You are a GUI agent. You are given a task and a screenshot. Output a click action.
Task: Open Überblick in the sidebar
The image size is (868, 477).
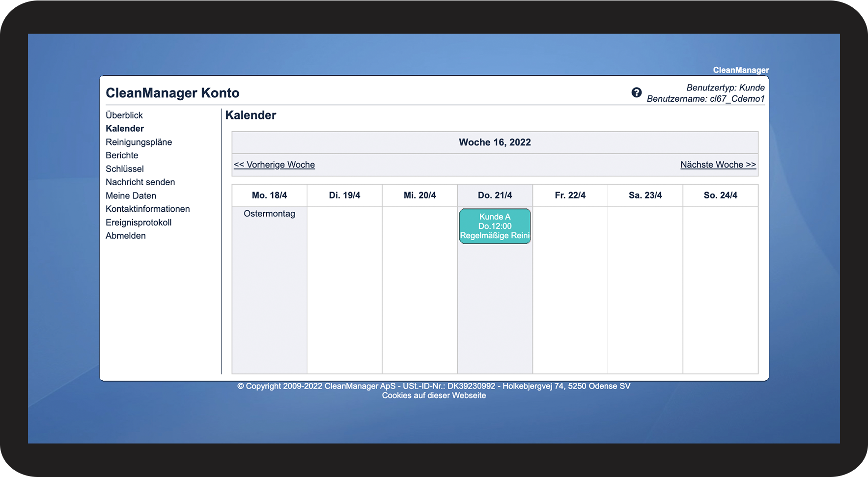point(124,115)
